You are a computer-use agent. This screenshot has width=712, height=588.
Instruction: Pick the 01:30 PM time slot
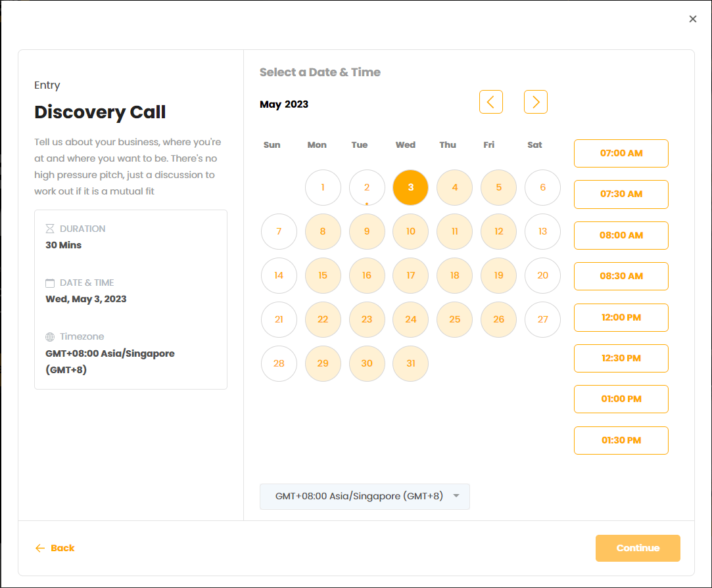(x=621, y=440)
